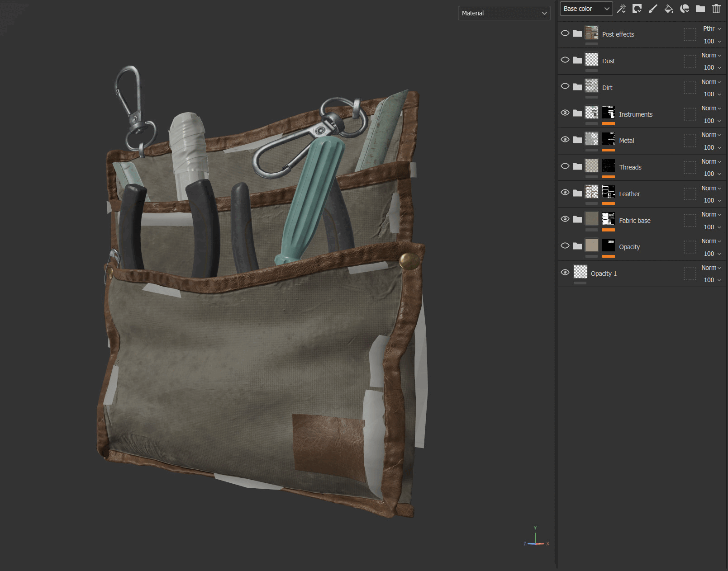The width and height of the screenshot is (728, 571).
Task: Click folder icon of Dust layer
Action: (x=577, y=60)
